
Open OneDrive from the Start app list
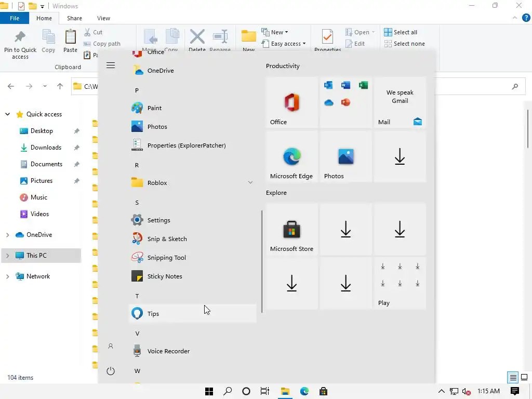pos(193,71)
